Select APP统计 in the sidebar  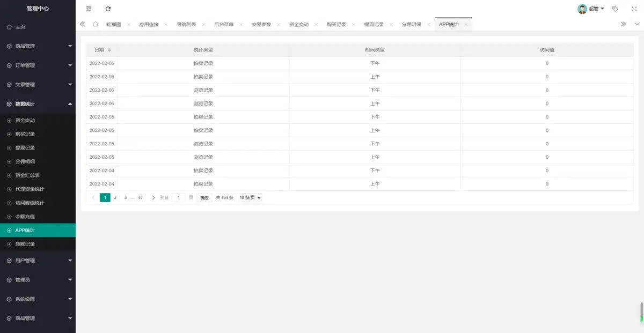38,231
